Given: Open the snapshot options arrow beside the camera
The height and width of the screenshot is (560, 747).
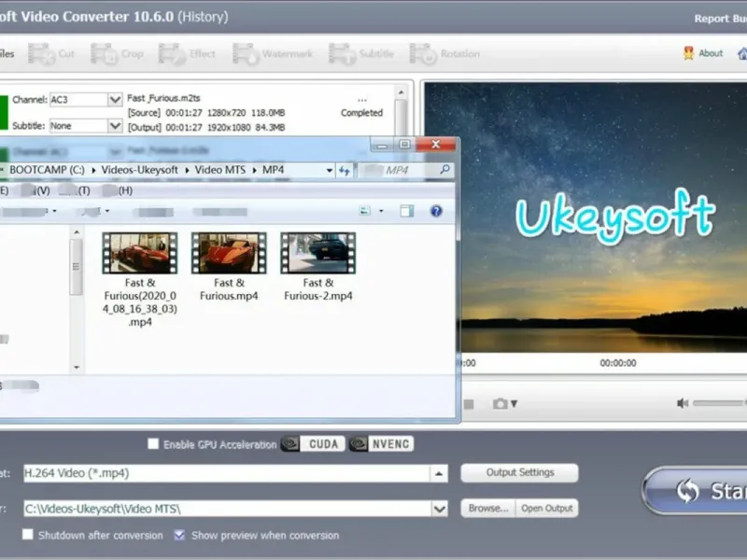Looking at the screenshot, I should [x=514, y=404].
